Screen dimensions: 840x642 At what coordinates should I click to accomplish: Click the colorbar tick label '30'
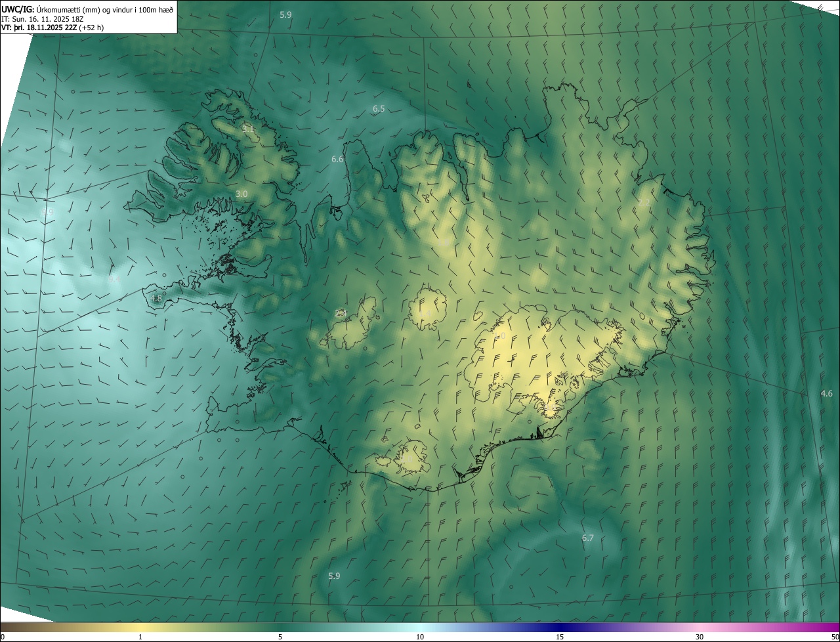pos(700,637)
